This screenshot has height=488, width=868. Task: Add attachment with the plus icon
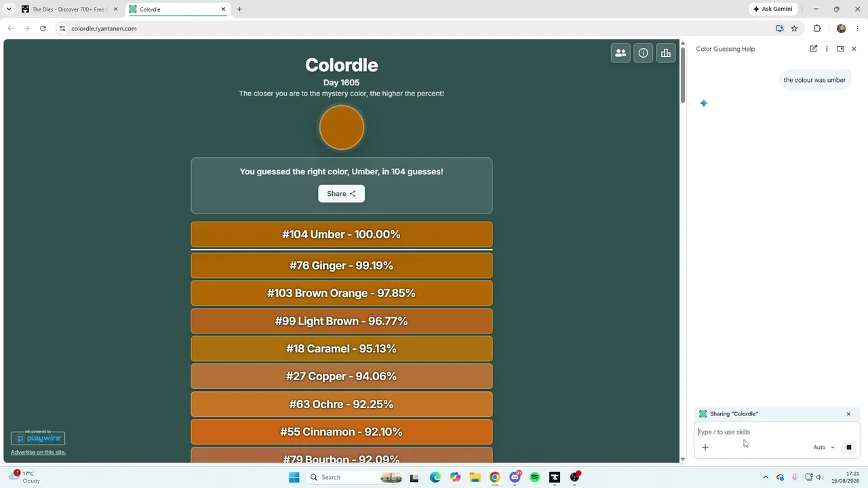(705, 447)
